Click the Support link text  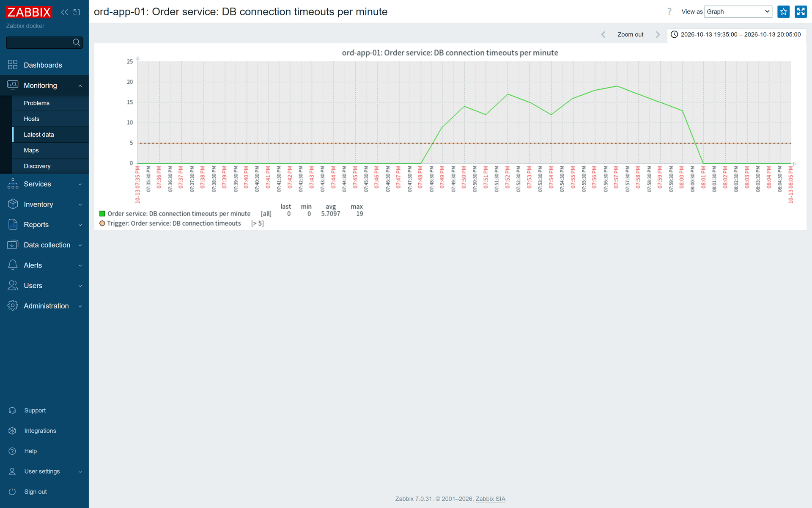(35, 410)
